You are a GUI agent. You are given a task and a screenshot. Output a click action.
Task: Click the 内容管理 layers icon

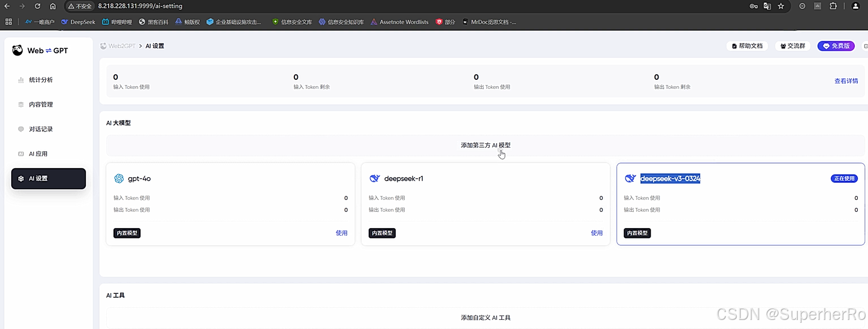coord(21,105)
